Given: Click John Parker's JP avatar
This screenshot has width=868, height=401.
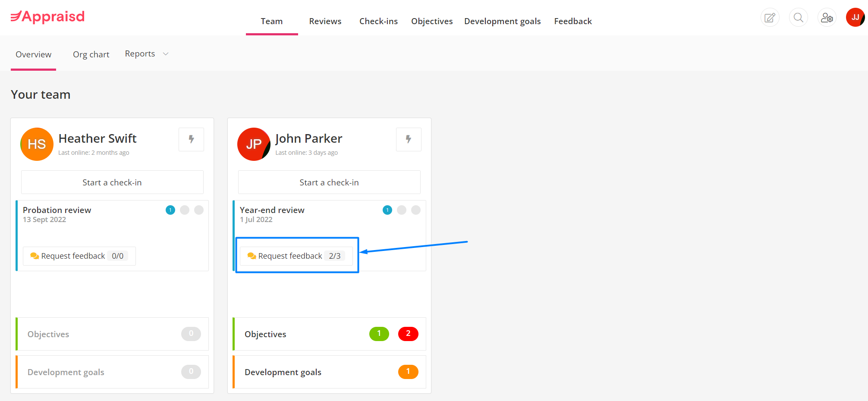Looking at the screenshot, I should (254, 144).
